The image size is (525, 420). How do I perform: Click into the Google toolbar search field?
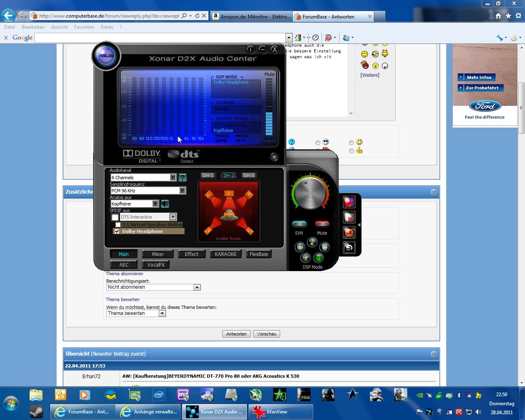point(160,38)
